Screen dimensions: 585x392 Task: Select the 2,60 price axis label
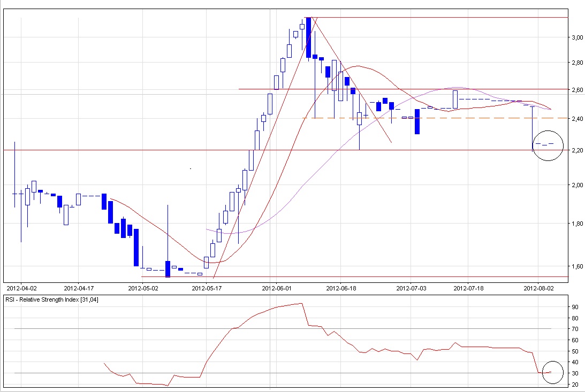tap(576, 90)
